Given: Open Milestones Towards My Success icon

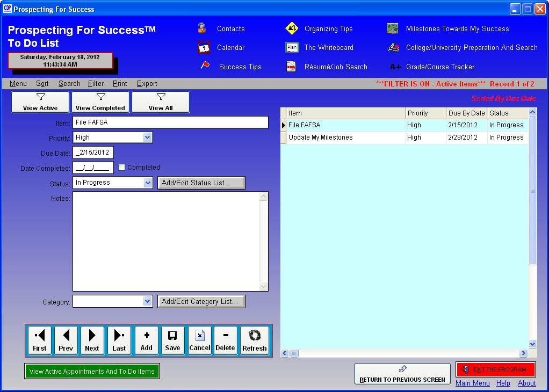Looking at the screenshot, I should (393, 28).
